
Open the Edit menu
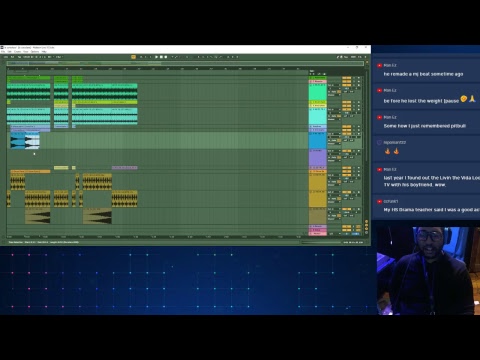coord(9,52)
